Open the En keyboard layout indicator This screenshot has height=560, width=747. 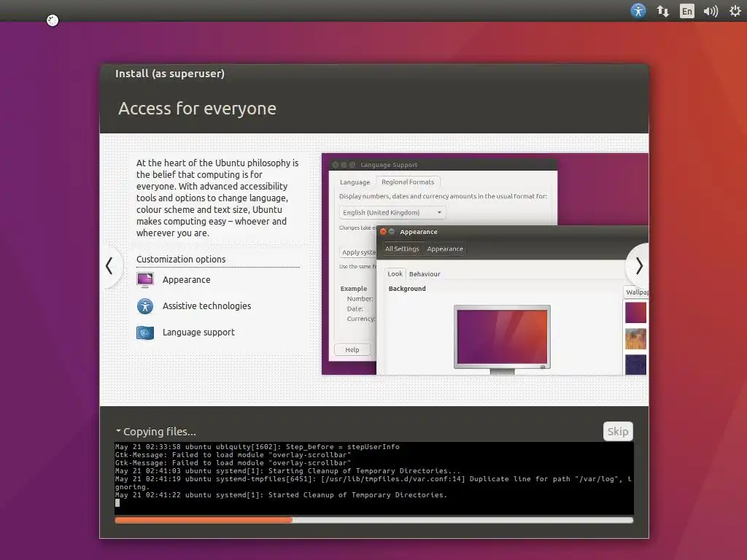pyautogui.click(x=686, y=11)
